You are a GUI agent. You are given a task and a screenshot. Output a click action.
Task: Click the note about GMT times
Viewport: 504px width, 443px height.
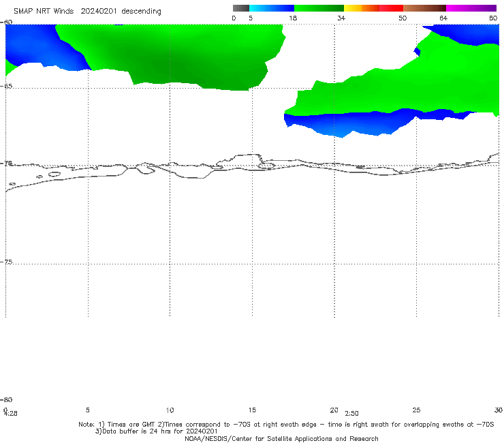click(x=286, y=425)
